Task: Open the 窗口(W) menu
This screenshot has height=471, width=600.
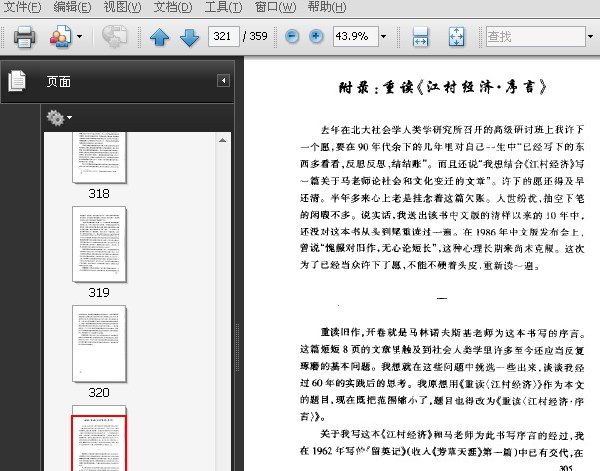Action: click(275, 7)
